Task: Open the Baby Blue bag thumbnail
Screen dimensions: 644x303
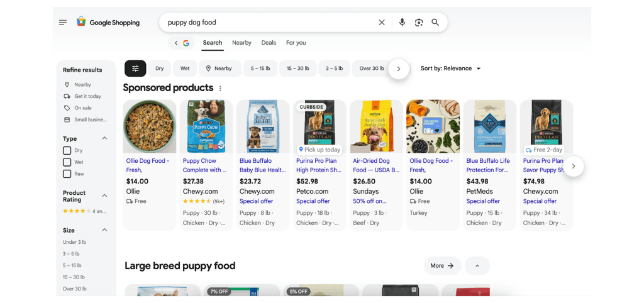Action: point(263,126)
